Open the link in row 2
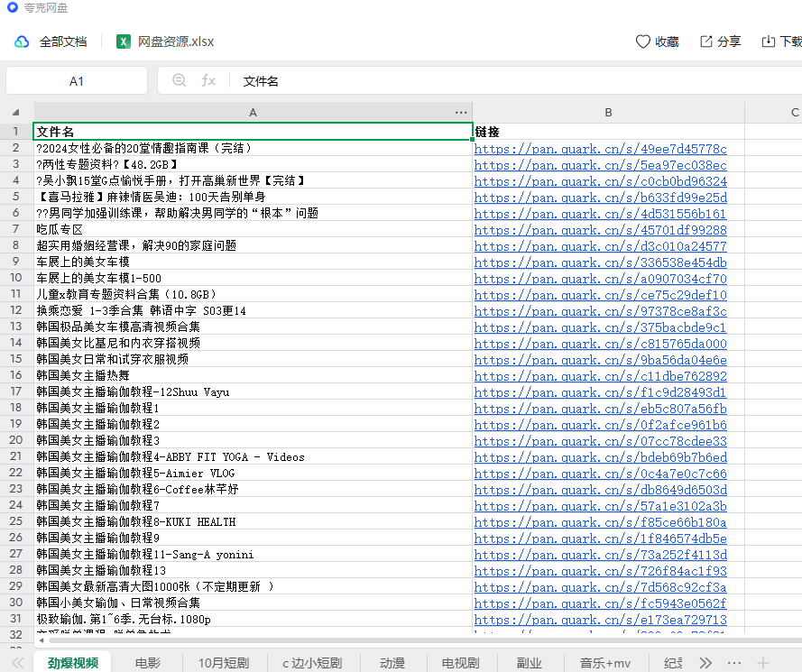The height and width of the screenshot is (672, 802). [x=600, y=149]
